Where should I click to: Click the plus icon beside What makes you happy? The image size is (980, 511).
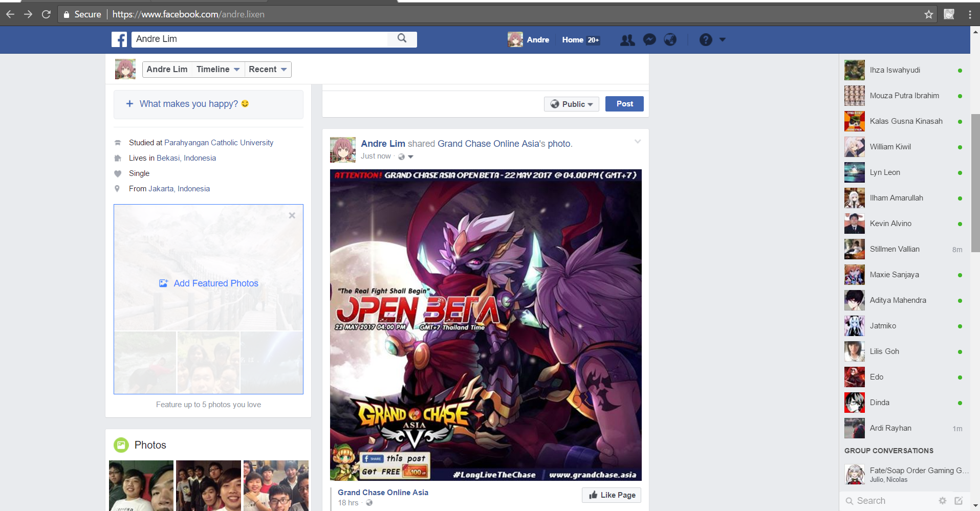click(129, 104)
